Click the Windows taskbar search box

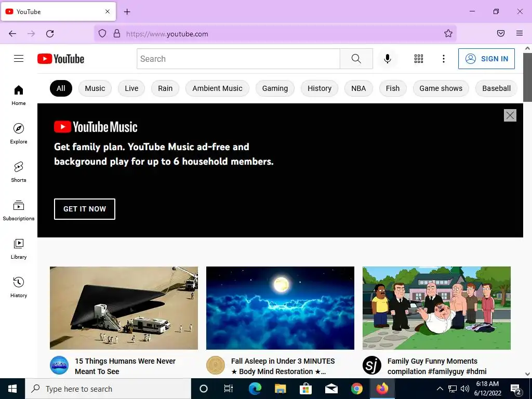[108, 389]
